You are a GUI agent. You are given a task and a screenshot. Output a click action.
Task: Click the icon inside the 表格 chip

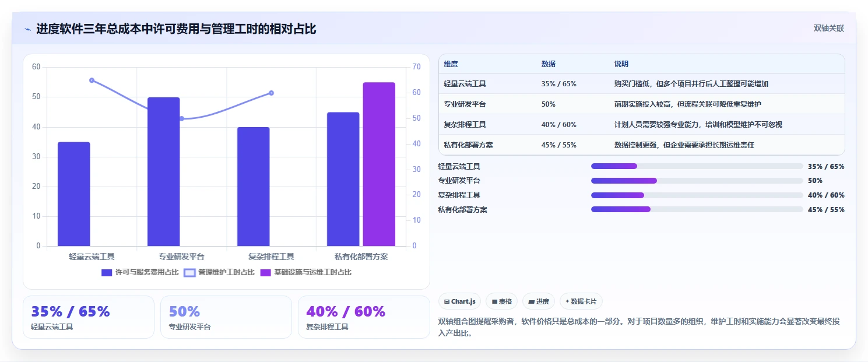[494, 302]
